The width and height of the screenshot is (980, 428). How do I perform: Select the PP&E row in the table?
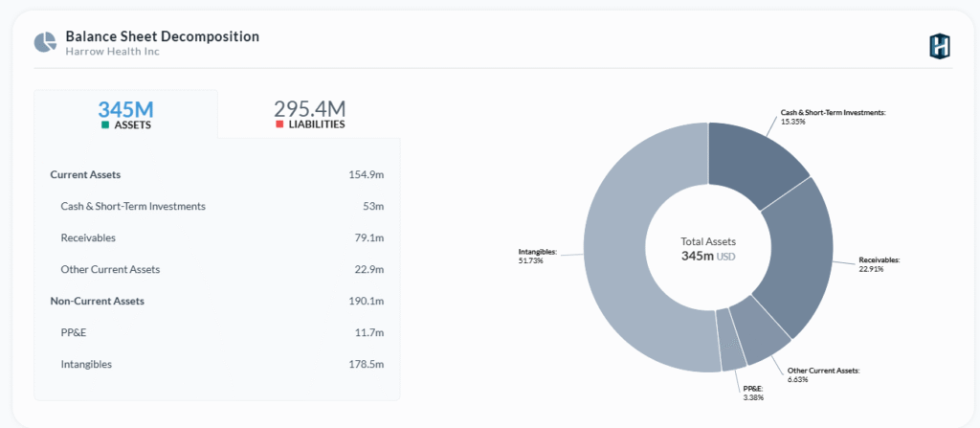(x=74, y=332)
